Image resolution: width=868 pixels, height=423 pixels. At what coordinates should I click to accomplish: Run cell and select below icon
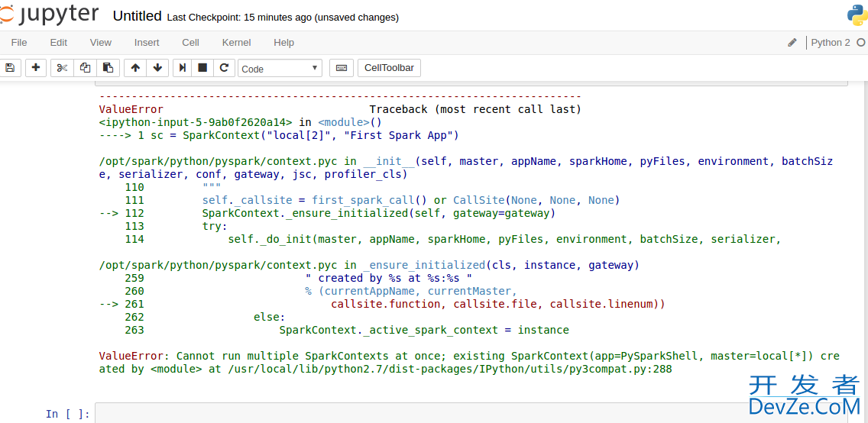(182, 68)
